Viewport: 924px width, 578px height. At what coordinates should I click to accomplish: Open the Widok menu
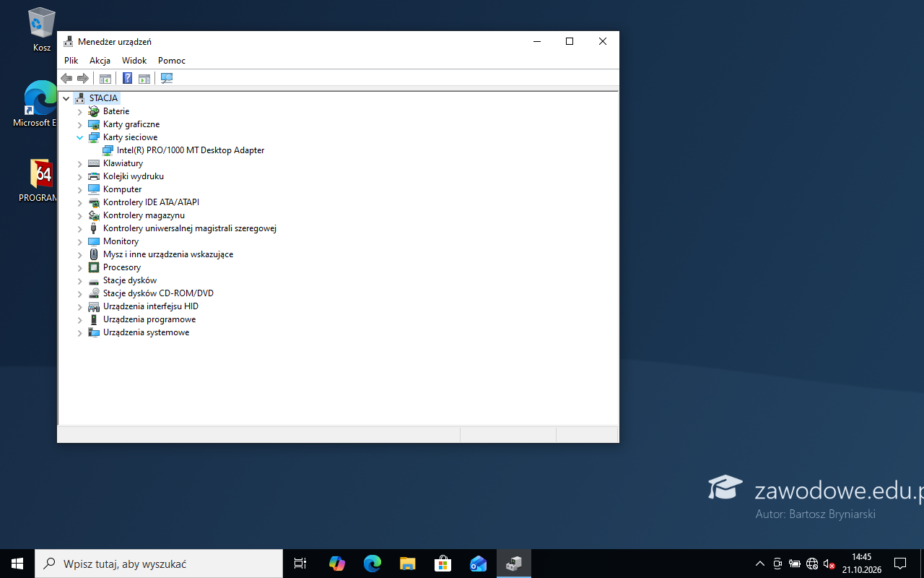[134, 61]
